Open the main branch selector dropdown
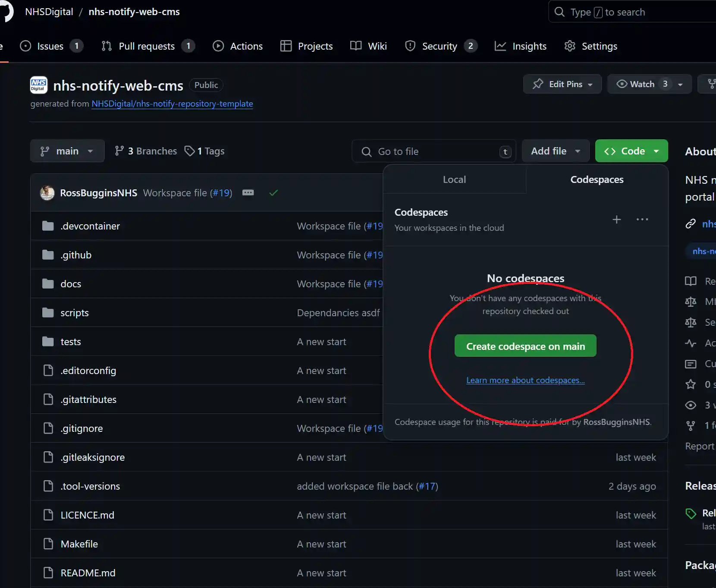The width and height of the screenshot is (716, 588). coord(67,151)
